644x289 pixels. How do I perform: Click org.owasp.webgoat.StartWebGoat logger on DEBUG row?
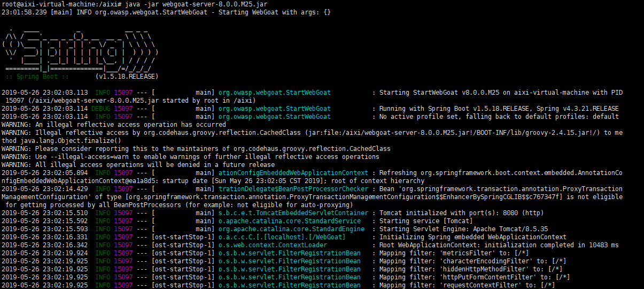click(x=274, y=109)
